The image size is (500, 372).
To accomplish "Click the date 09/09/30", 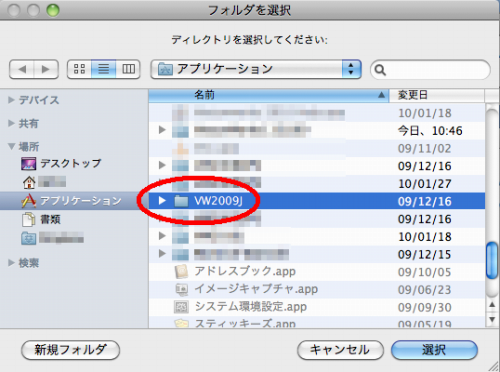I will click(x=425, y=307).
